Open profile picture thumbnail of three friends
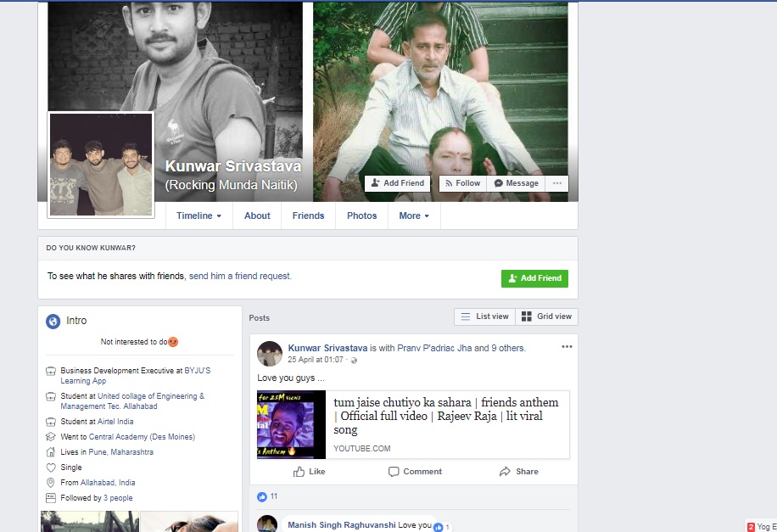This screenshot has width=777, height=532. pyautogui.click(x=101, y=165)
